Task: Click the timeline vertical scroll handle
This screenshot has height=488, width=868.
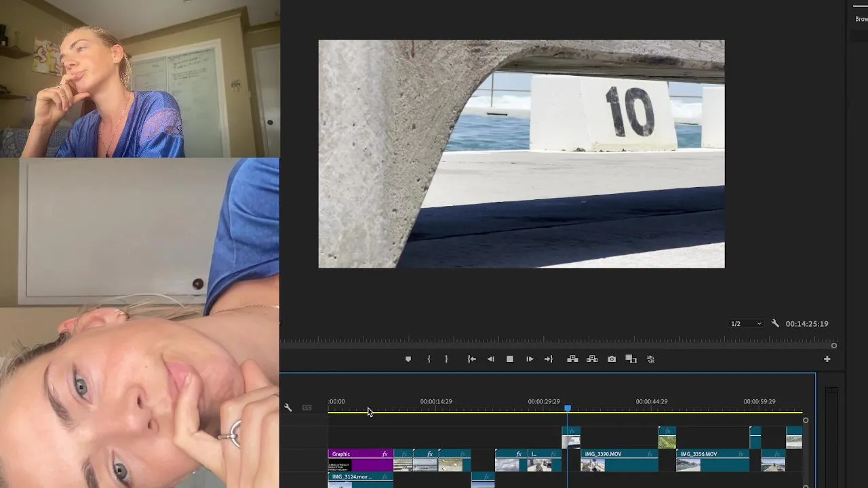Action: (x=806, y=420)
